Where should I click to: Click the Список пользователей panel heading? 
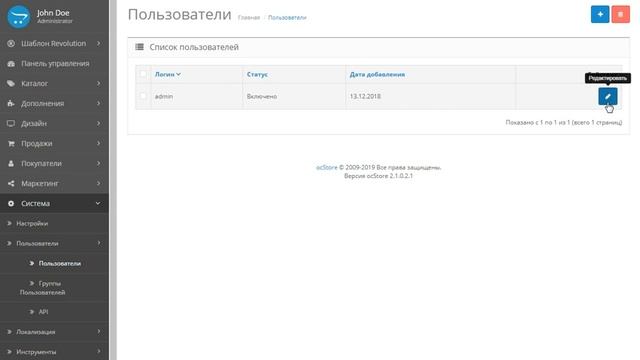coord(194,47)
